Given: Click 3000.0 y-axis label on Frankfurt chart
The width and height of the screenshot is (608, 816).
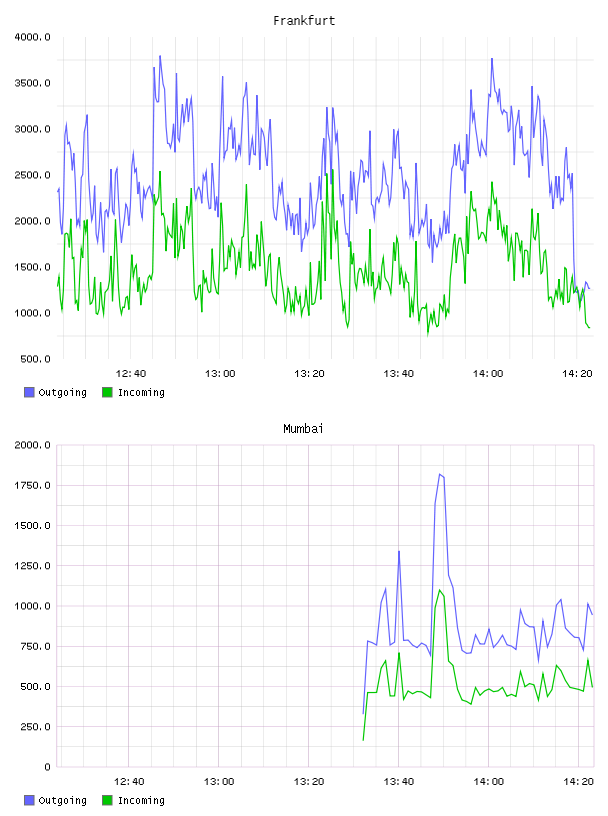Looking at the screenshot, I should 32,129.
